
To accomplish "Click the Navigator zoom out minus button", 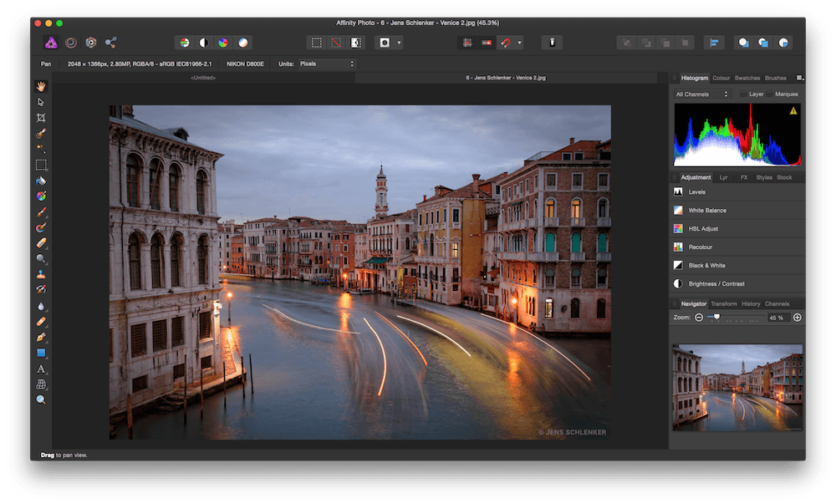I will click(699, 318).
